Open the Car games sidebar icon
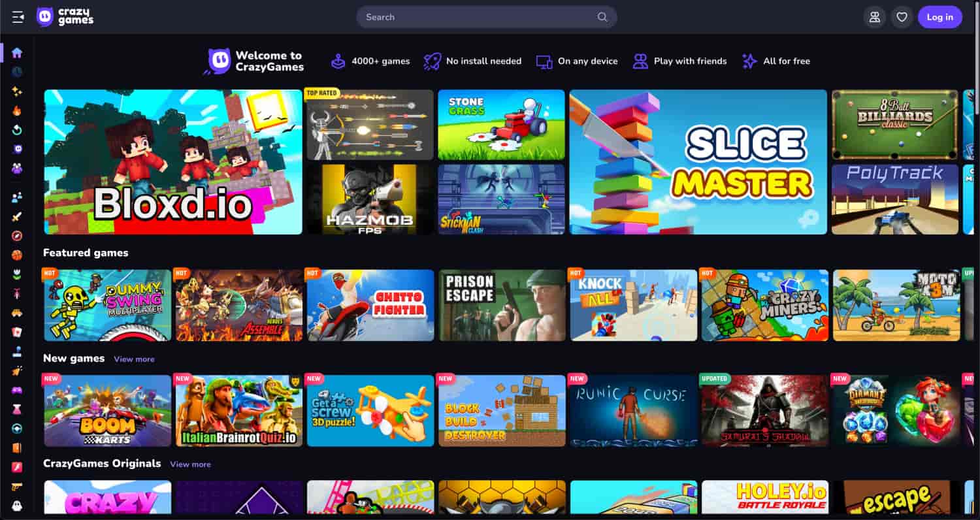 tap(17, 313)
